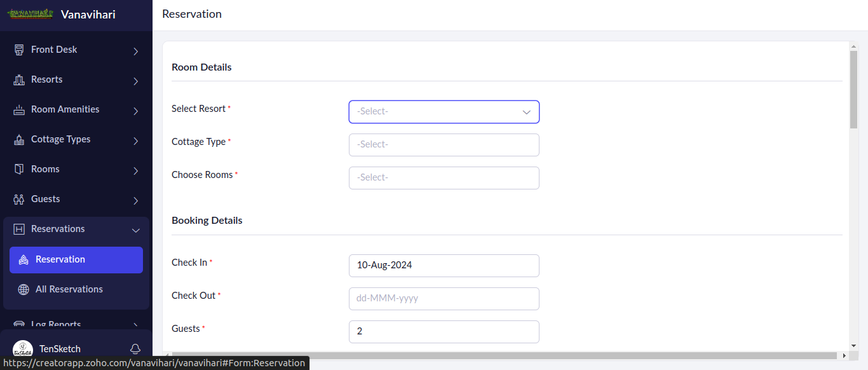Click the Rooms door icon
This screenshot has width=868, height=370.
pyautogui.click(x=19, y=169)
